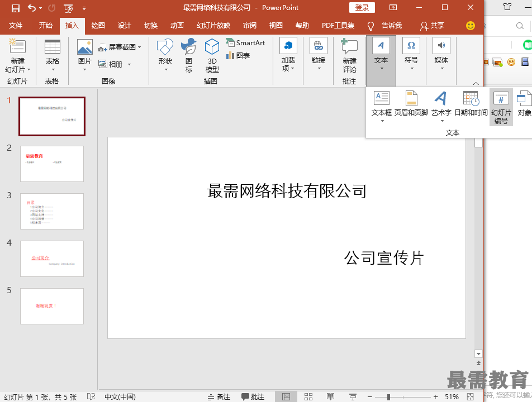Insert a 3D模型
The height and width of the screenshot is (402, 532).
tap(212, 55)
